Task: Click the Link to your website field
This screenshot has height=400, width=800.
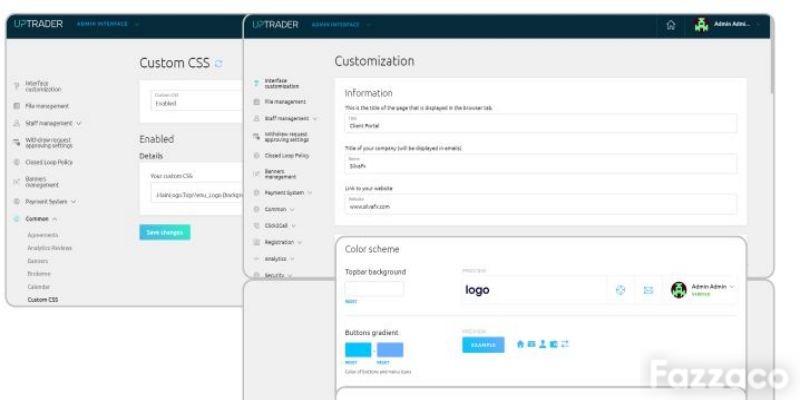Action: click(541, 204)
